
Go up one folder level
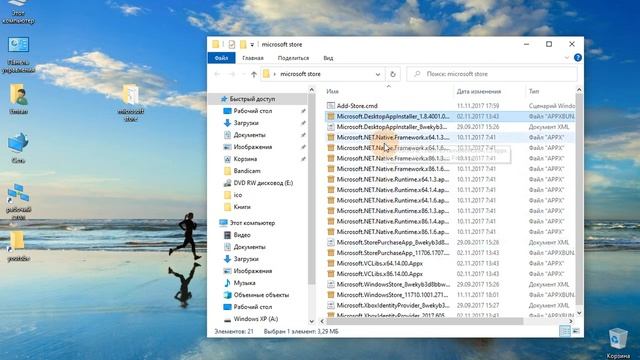(x=254, y=74)
